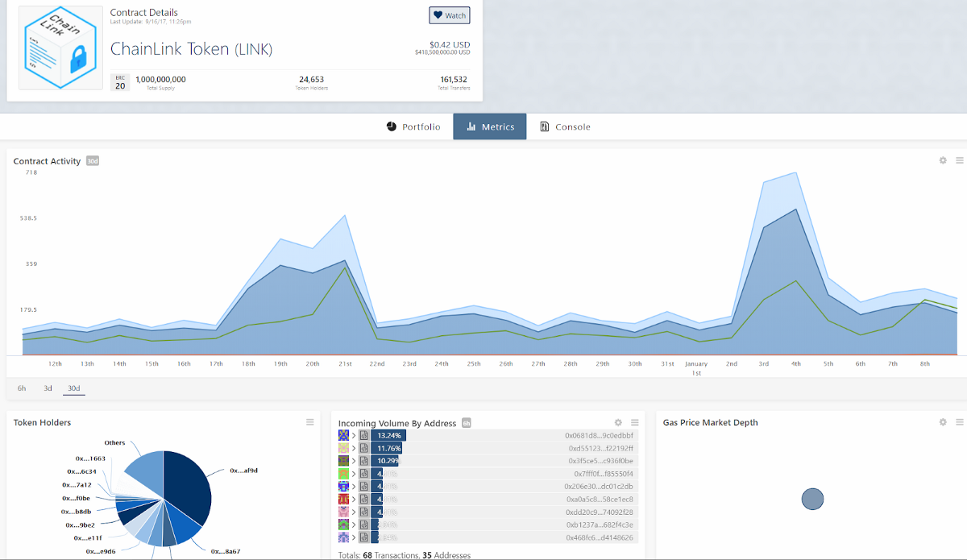Click identicon of the 11.76% row
967x560 pixels.
point(343,448)
